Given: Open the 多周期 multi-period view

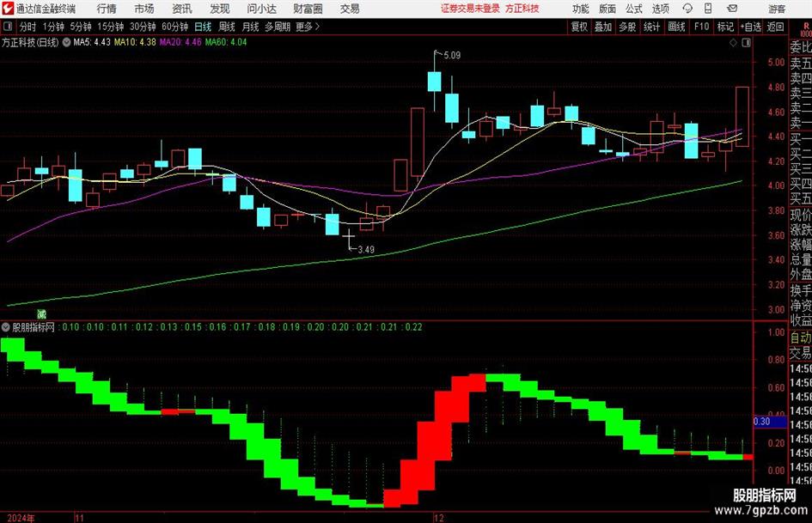Looking at the screenshot, I should pyautogui.click(x=277, y=27).
